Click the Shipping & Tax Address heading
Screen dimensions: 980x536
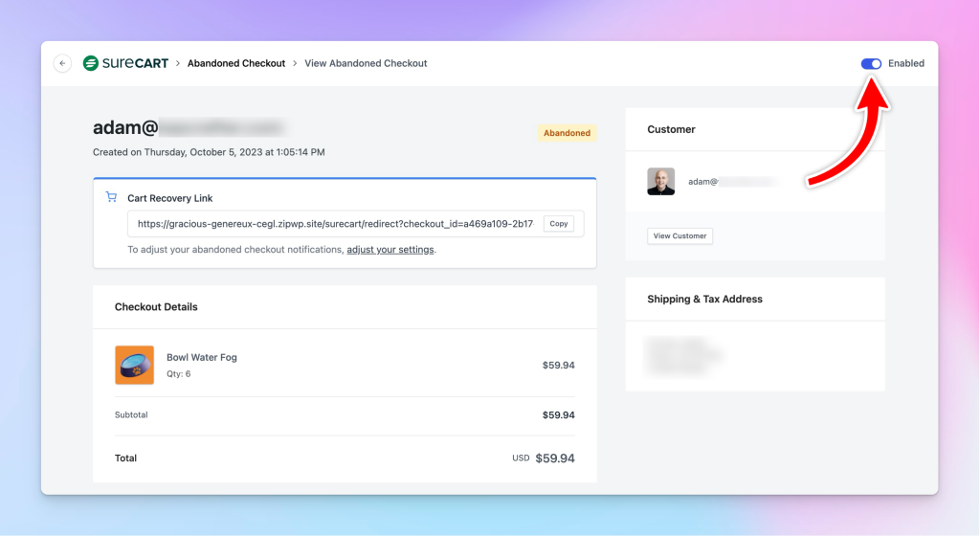pyautogui.click(x=704, y=300)
